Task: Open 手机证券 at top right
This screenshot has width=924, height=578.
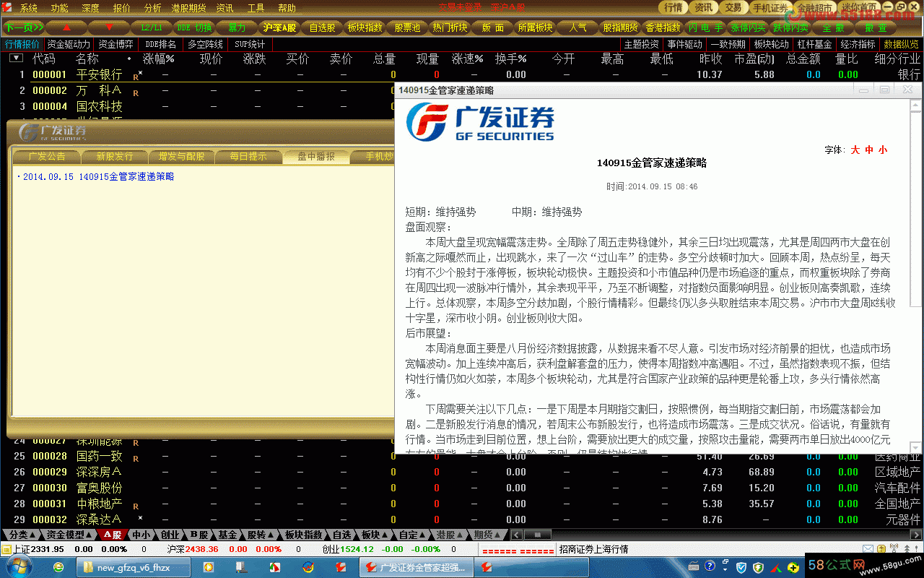Action: tap(770, 8)
